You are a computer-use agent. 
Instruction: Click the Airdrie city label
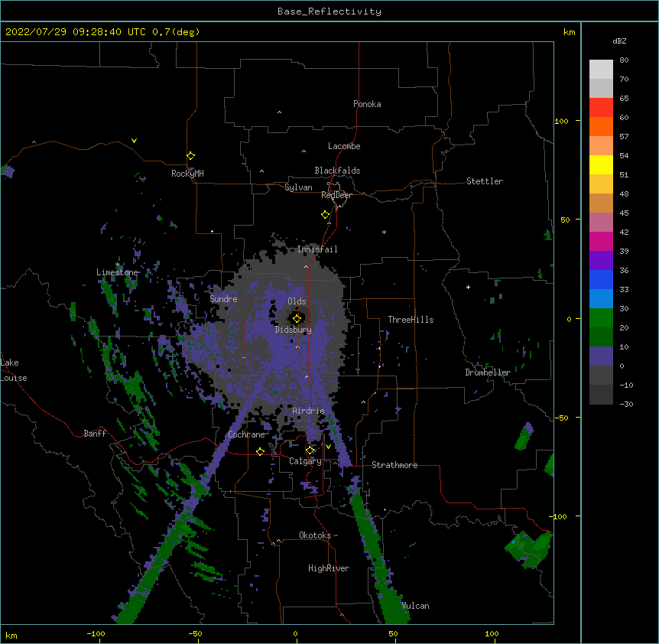(309, 411)
